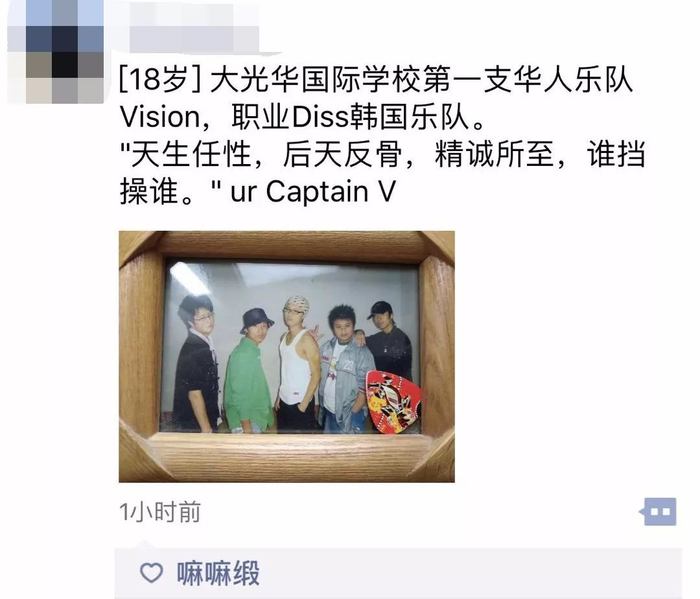Select the post line starting with [18岁]
This screenshot has width=700, height=599.
pyautogui.click(x=376, y=80)
